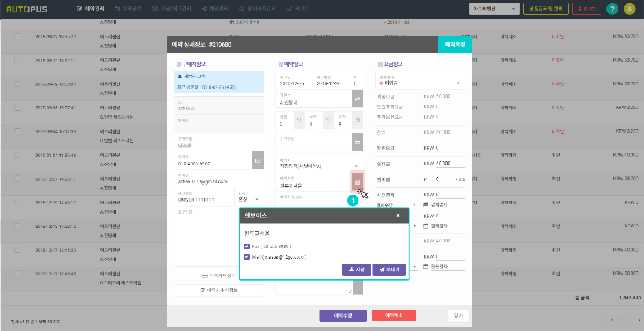Click the purple 예약수정 button
The height and width of the screenshot is (331, 644).
[x=342, y=315]
